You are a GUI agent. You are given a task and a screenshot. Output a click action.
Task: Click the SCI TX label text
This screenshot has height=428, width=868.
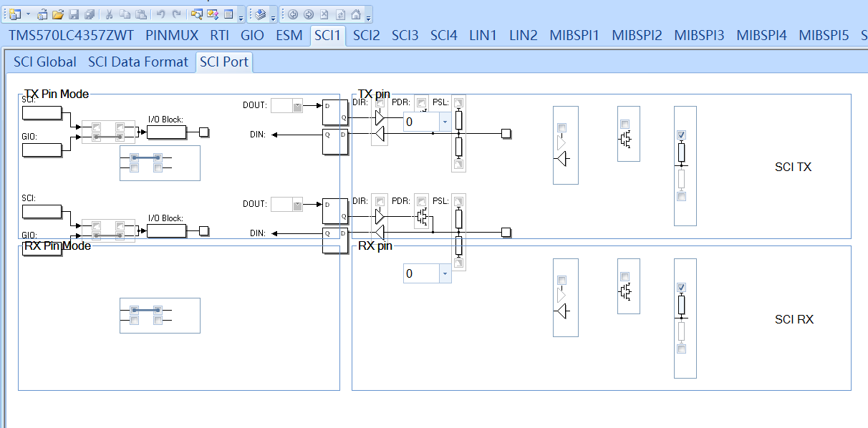coord(794,167)
